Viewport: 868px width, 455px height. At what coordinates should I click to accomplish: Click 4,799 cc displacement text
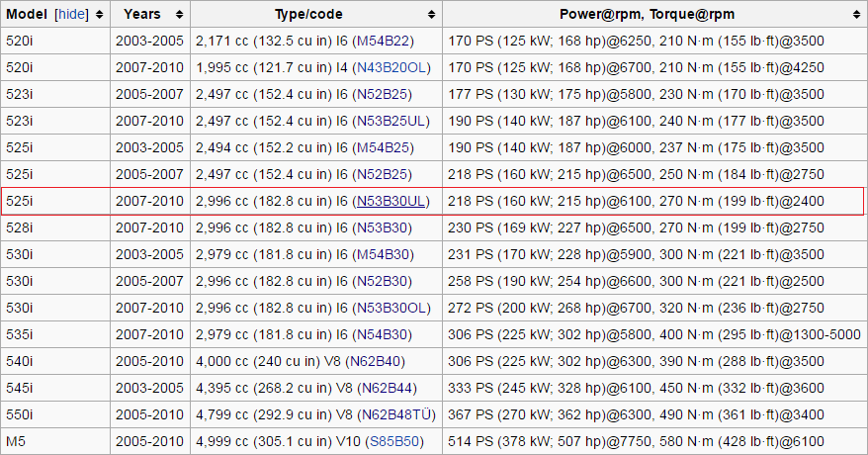222,414
